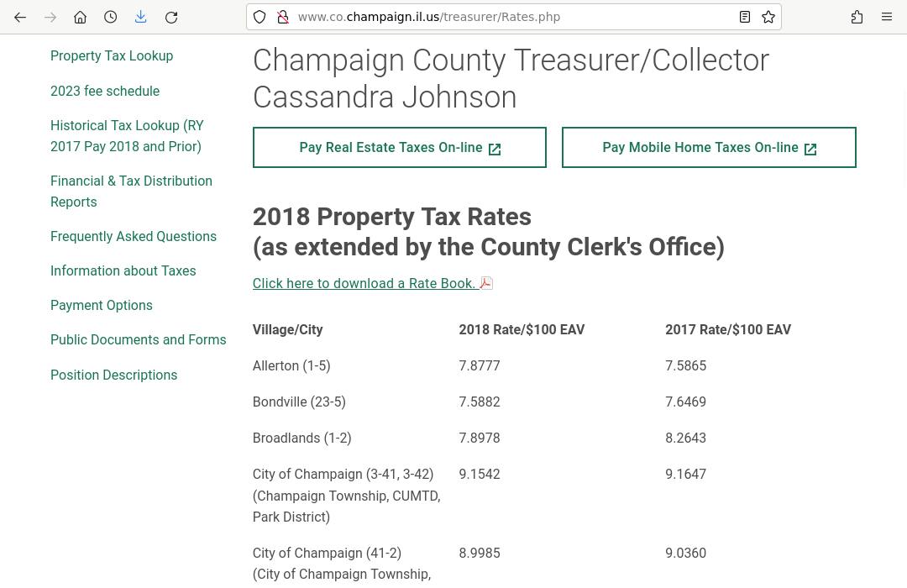Image resolution: width=907 pixels, height=588 pixels.
Task: Click the insecure connection padlock icon
Action: pyautogui.click(x=283, y=17)
